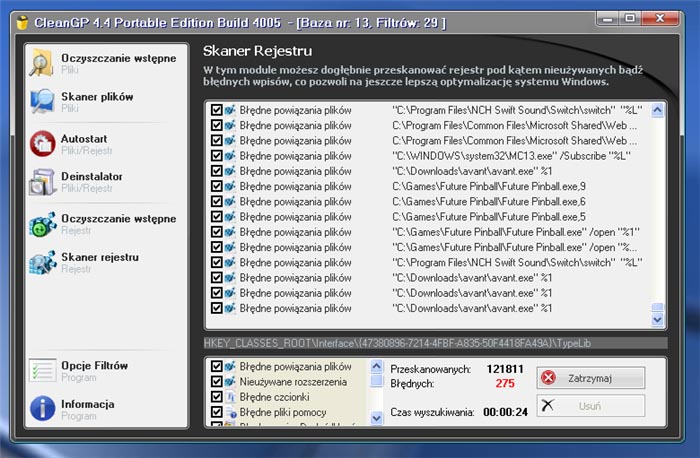Open Oczyszczanie wstępne Pliki magnifier icon

[42, 62]
